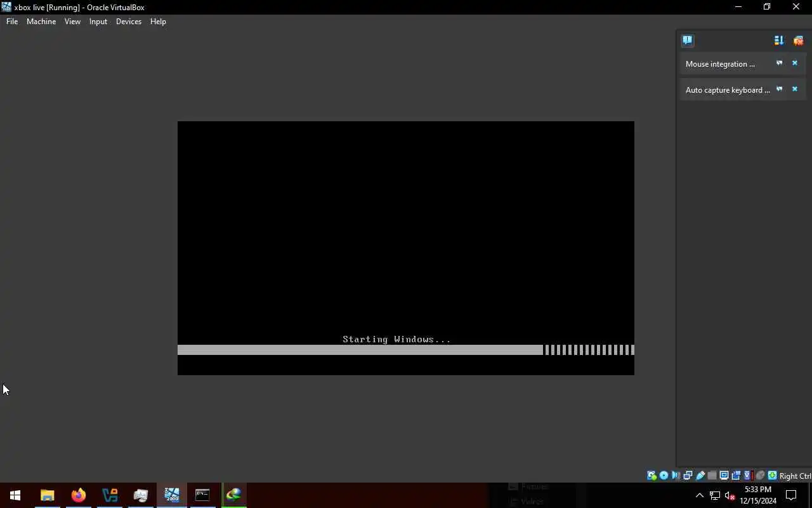This screenshot has height=508, width=812.
Task: Open Firefox from the taskbar
Action: click(78, 495)
